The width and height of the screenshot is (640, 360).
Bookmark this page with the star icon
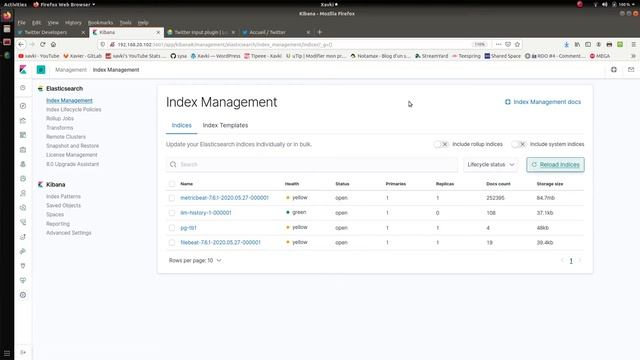tap(517, 44)
